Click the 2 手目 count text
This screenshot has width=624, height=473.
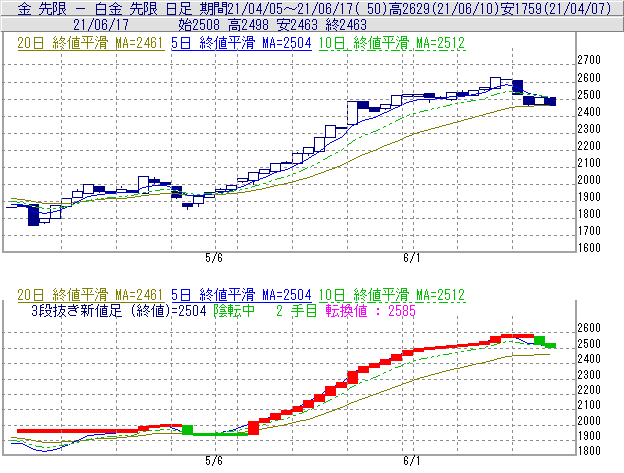[x=296, y=311]
